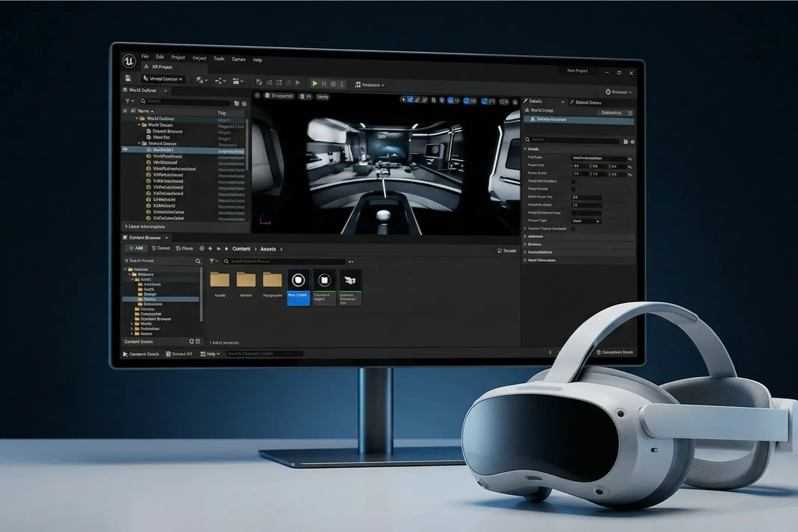Toggle the second checkbox in Details properties

[x=573, y=189]
